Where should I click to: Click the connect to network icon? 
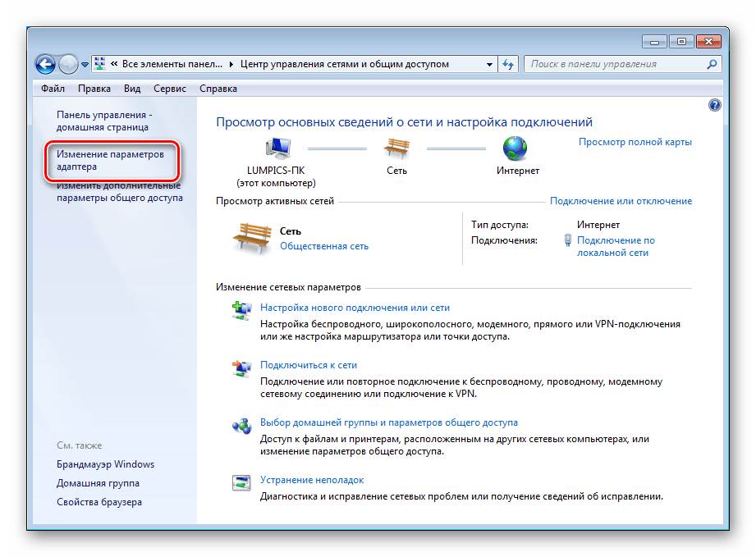coord(241,368)
